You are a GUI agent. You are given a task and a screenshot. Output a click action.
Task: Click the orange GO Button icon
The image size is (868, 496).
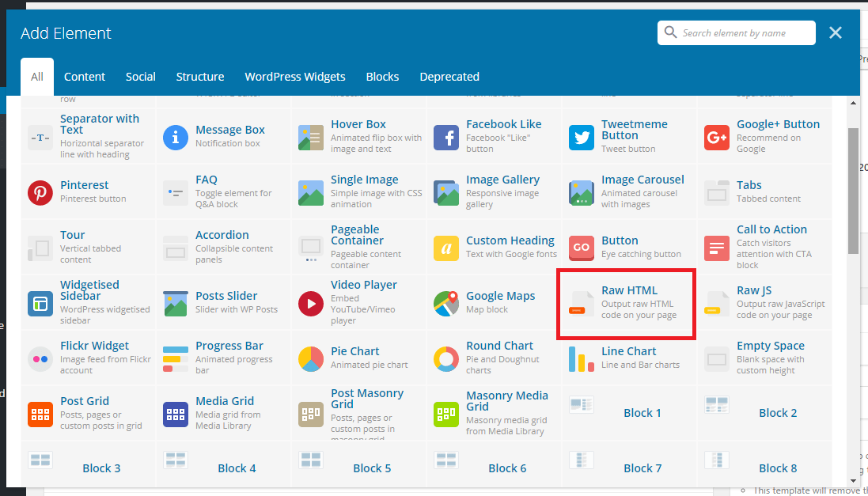pos(582,248)
